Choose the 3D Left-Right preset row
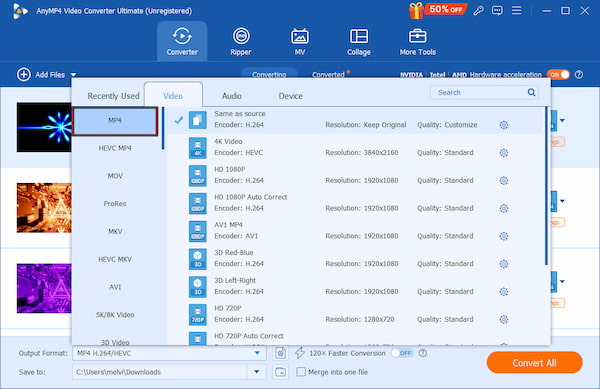 (355, 286)
